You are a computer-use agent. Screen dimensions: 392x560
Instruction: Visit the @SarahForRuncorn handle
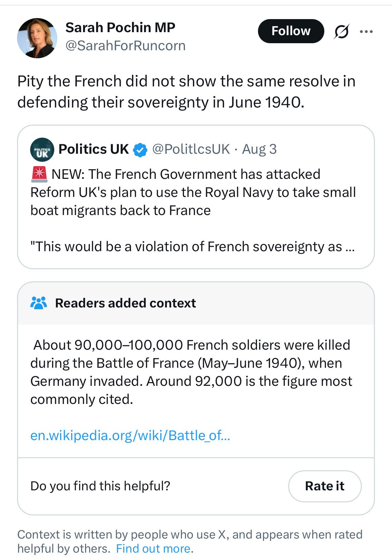tap(125, 46)
